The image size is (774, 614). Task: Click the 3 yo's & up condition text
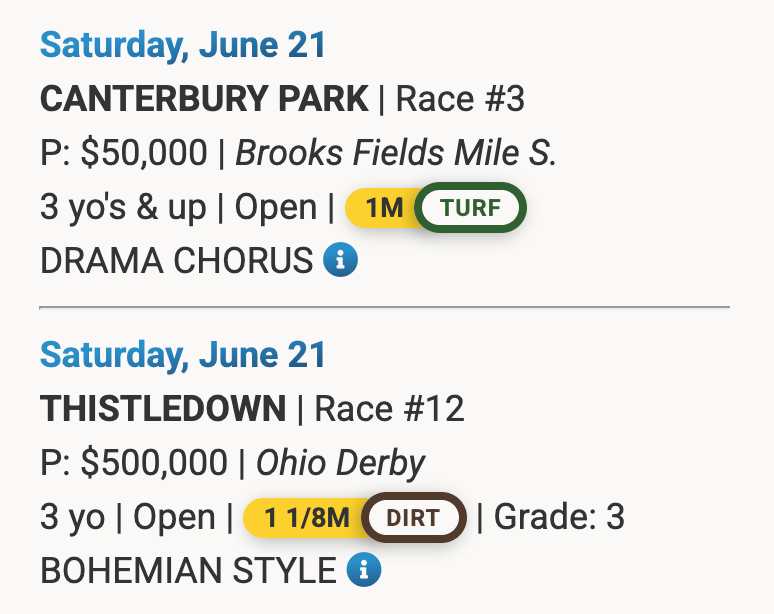coord(123,208)
